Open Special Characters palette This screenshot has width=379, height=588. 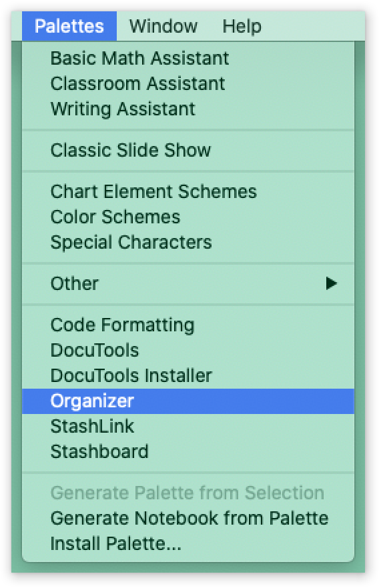[x=187, y=243]
